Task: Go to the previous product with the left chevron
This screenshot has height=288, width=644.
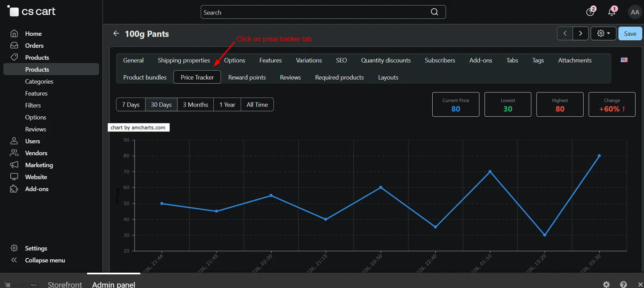Action: (x=565, y=33)
